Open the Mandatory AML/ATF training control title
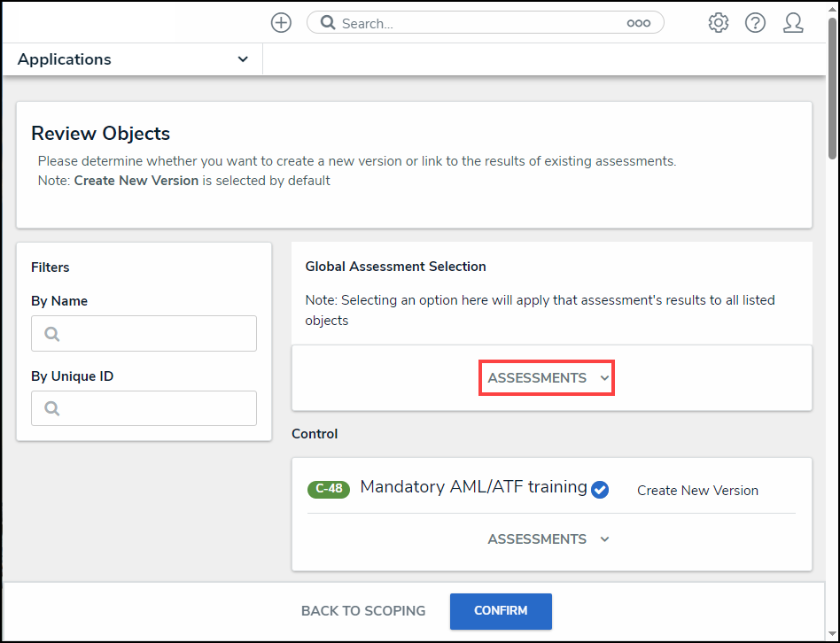Viewport: 840px width, 643px height. coord(473,487)
